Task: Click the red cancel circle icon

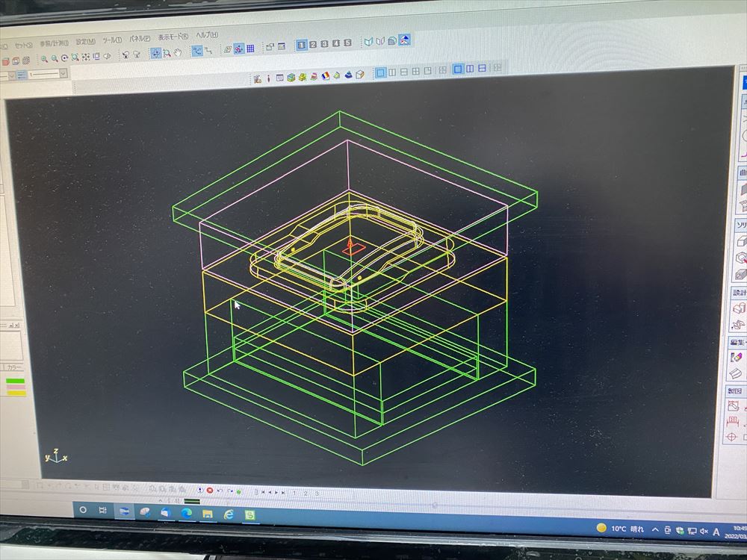Action: pyautogui.click(x=210, y=490)
